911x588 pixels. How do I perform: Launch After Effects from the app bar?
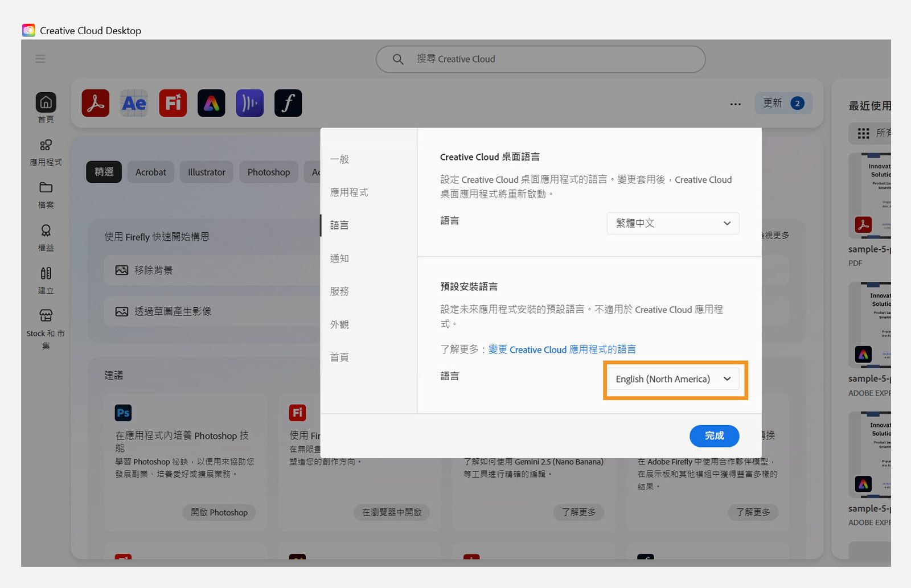[x=134, y=103]
